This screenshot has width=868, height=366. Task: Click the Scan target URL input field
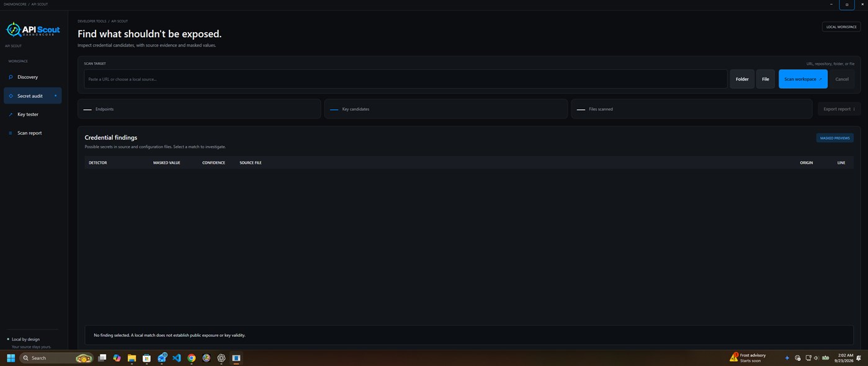[405, 79]
